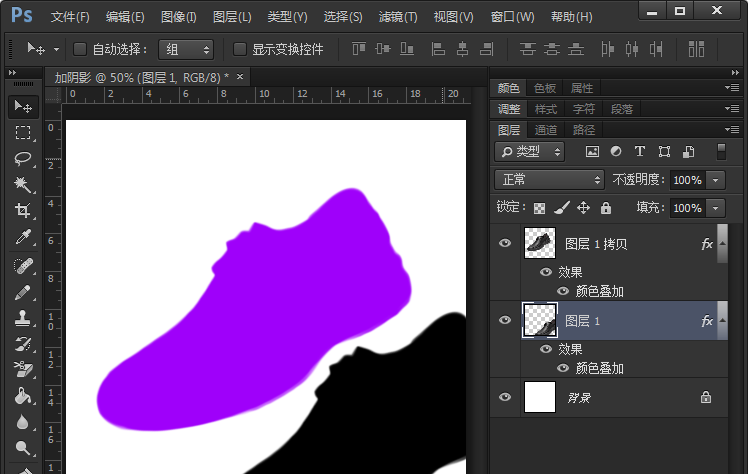Click the fx button on 图层 1
The image size is (748, 474).
tap(707, 321)
